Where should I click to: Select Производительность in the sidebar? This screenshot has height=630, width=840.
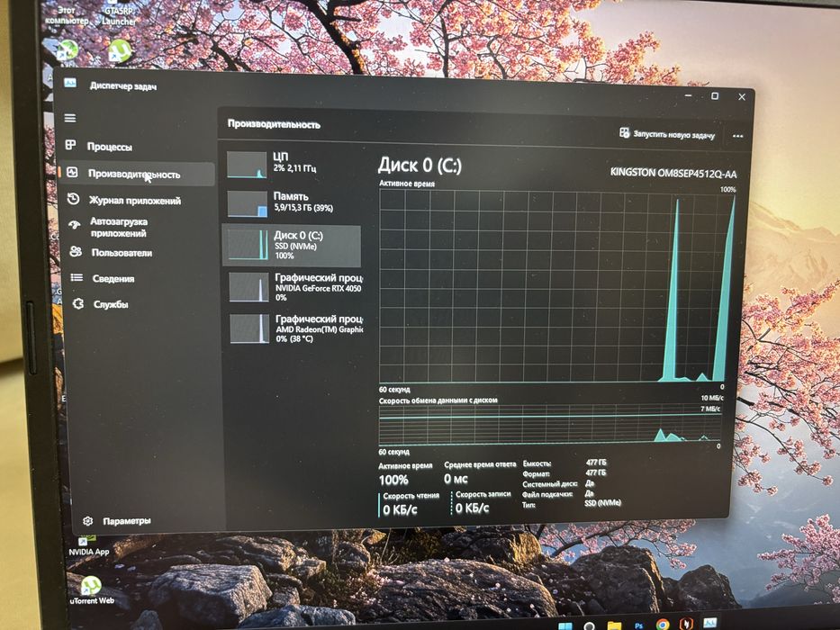pyautogui.click(x=137, y=174)
